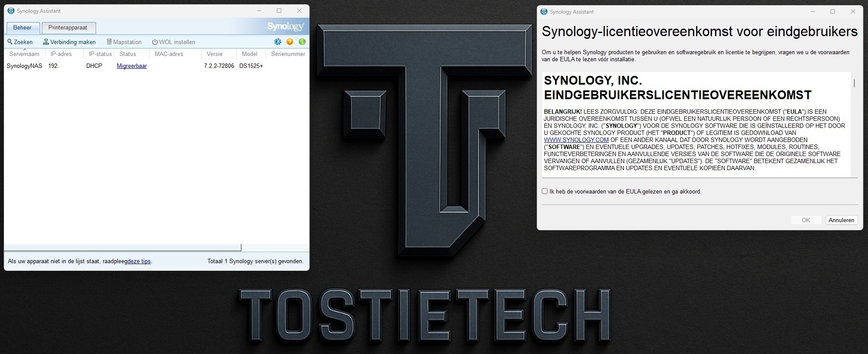Select the Mapstation toolbar item

pyautogui.click(x=124, y=42)
